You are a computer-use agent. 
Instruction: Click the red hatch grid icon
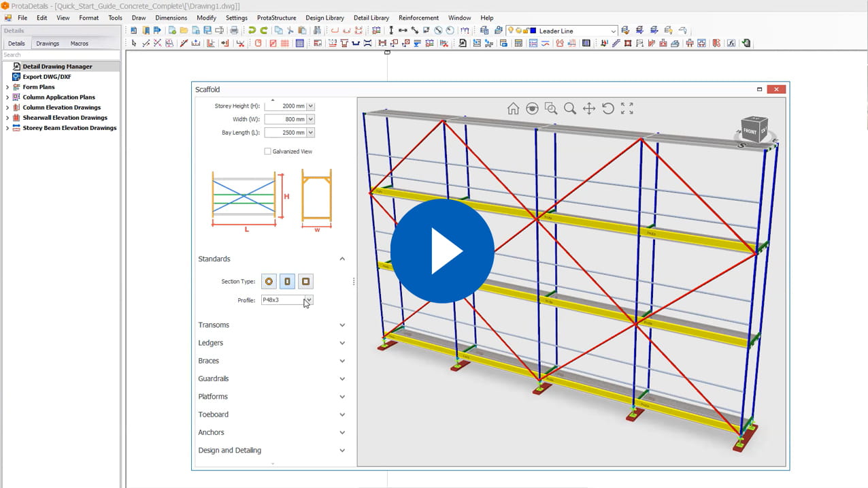[x=285, y=43]
